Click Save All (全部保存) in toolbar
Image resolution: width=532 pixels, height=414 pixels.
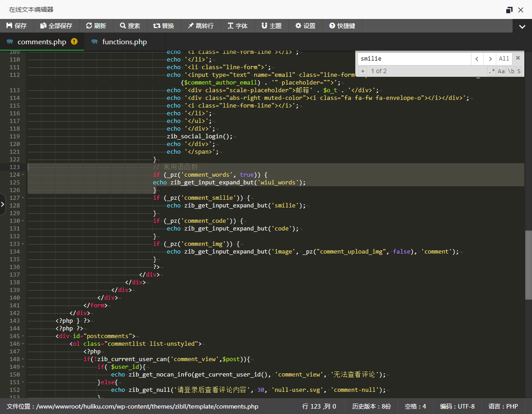click(x=56, y=26)
